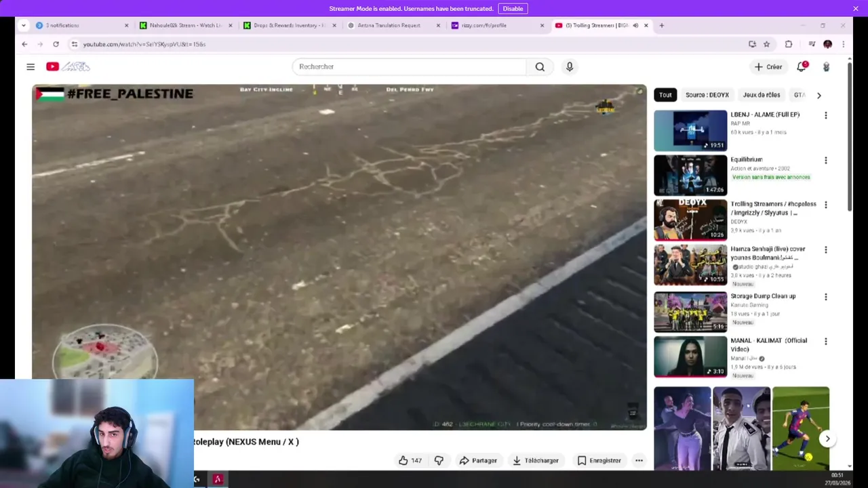
Task: Click the search magnifier button
Action: [x=540, y=66]
